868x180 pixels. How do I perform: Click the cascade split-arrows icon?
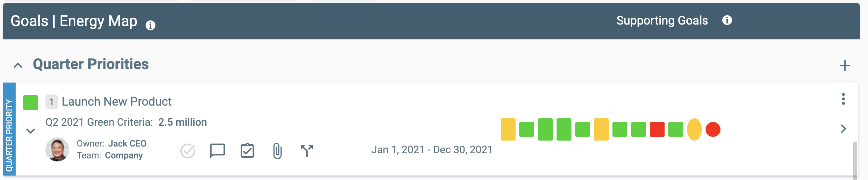tap(307, 151)
